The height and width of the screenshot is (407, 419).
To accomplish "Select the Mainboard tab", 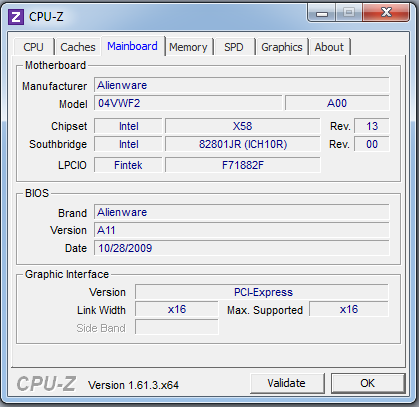I will tap(132, 46).
